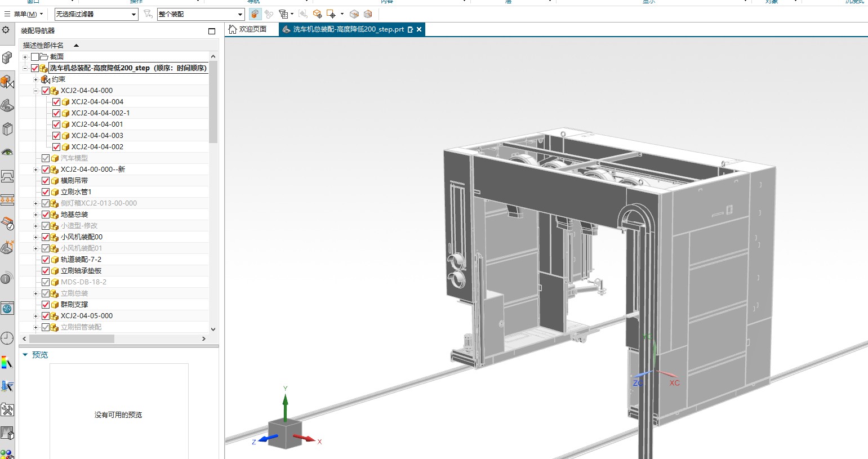Close the 洗车机总装配 part tab
This screenshot has height=459, width=868.
coord(419,29)
